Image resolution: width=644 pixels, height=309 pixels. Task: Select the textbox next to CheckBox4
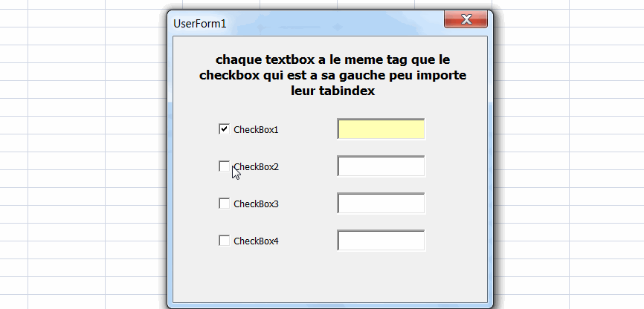tap(381, 241)
